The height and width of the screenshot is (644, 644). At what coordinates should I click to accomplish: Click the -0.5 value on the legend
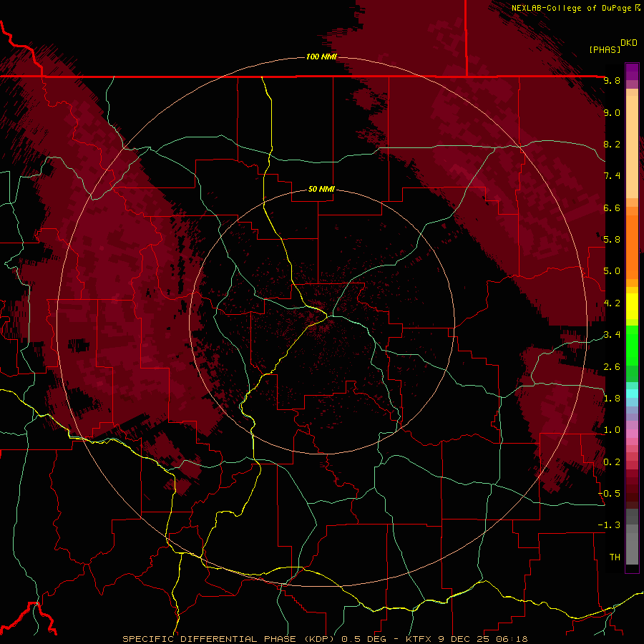pyautogui.click(x=609, y=494)
